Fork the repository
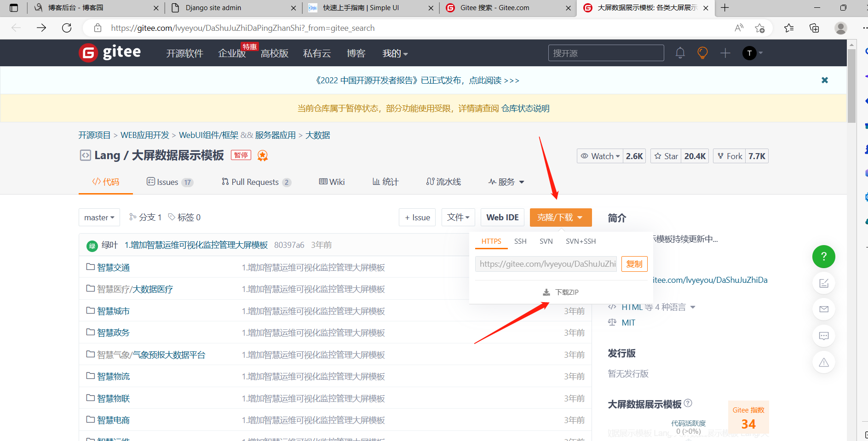The image size is (868, 441). pos(730,156)
